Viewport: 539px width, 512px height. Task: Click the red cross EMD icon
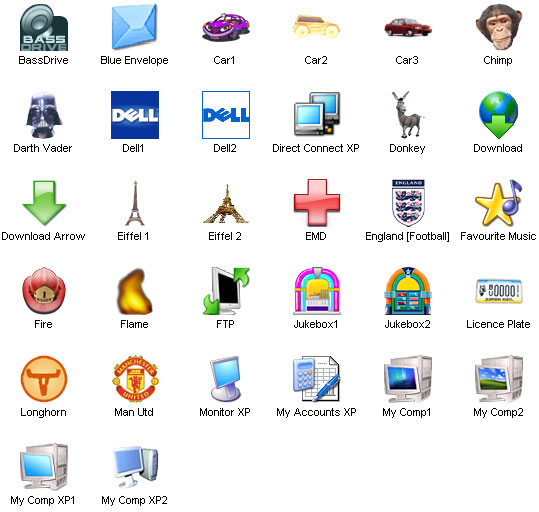point(317,203)
